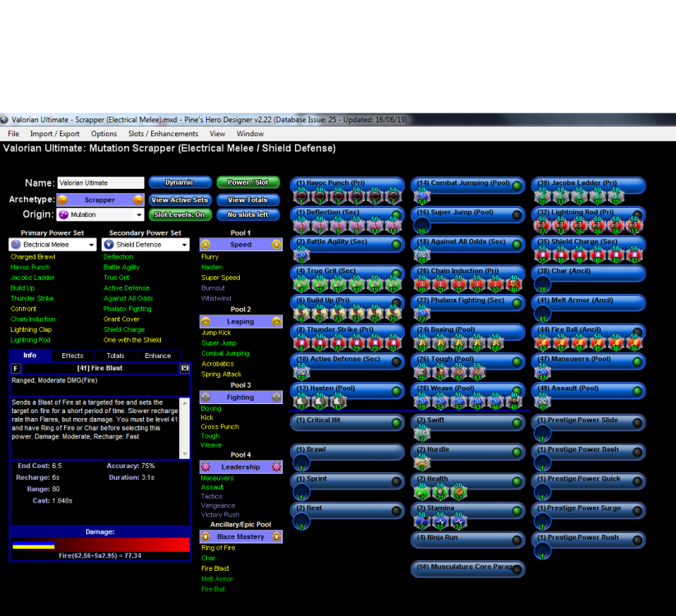Viewport: 676px width, 616px height.
Task: Click the left icon on Fighting pool header
Action: 205,398
